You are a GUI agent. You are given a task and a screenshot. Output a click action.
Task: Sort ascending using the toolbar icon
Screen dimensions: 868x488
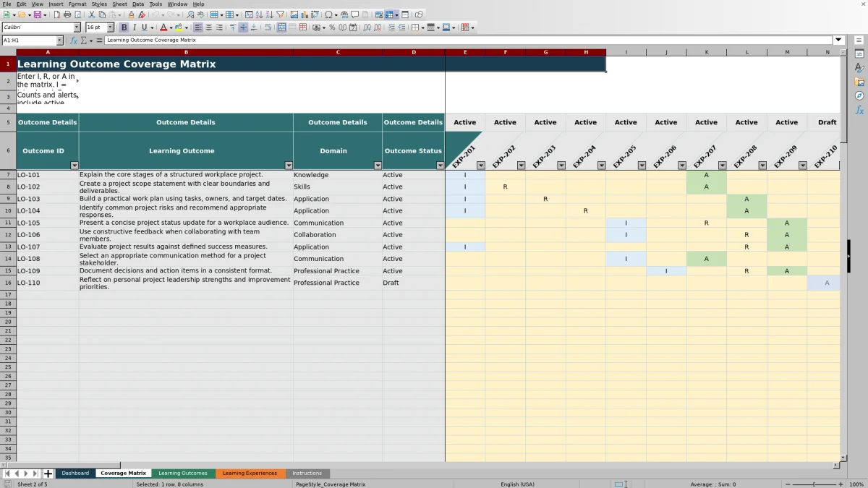coord(259,14)
